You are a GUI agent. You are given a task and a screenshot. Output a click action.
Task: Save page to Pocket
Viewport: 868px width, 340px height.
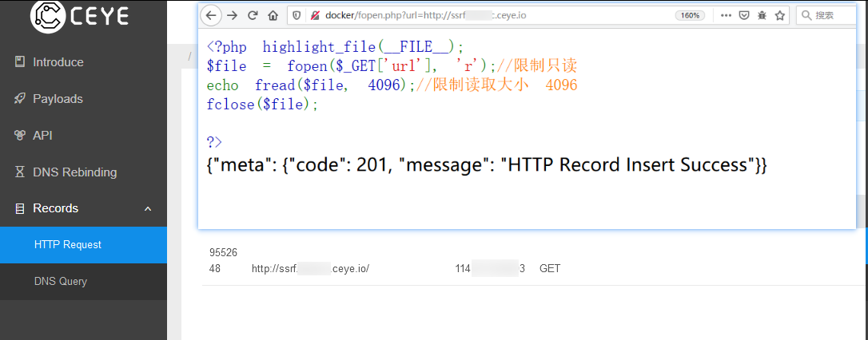(x=744, y=15)
